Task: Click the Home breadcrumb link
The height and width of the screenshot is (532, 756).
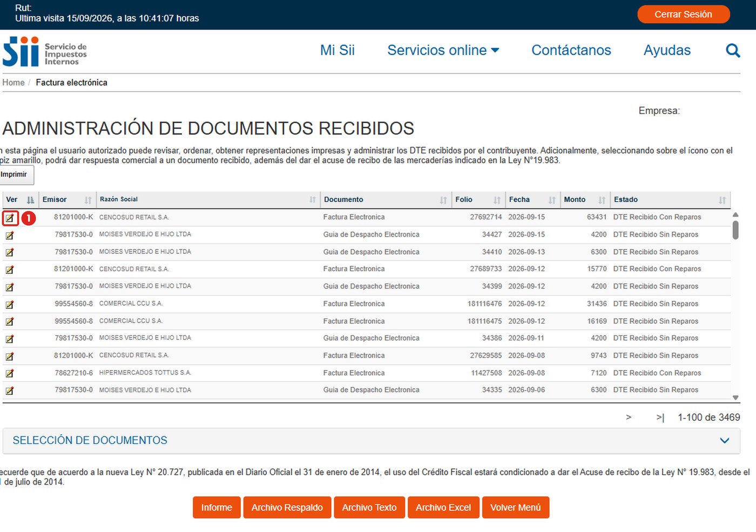Action: [13, 83]
